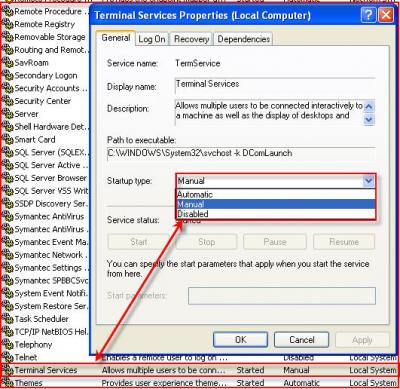The height and width of the screenshot is (389, 400).
Task: Click the service icon next to Symantec Event Manager
Action: tap(7, 242)
